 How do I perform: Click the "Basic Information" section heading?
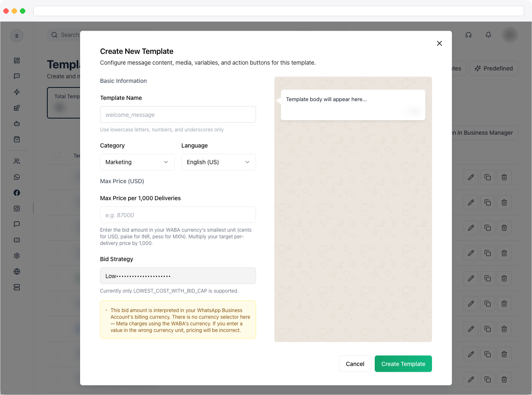(123, 81)
